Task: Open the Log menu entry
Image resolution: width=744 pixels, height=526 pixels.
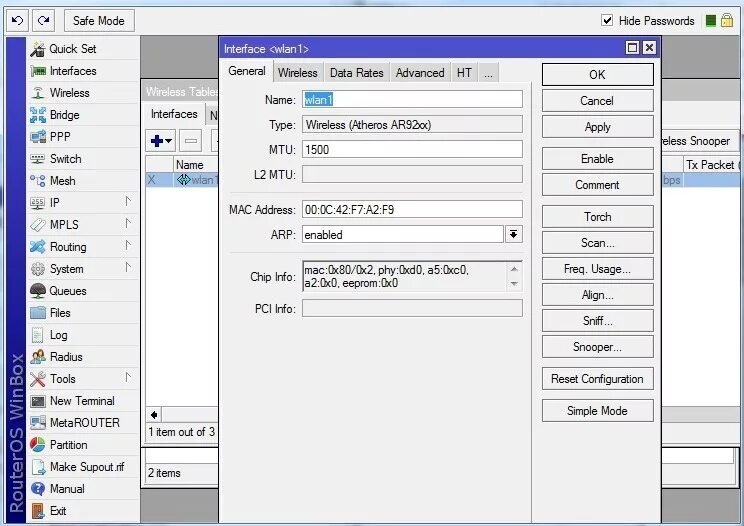Action: (x=84, y=335)
